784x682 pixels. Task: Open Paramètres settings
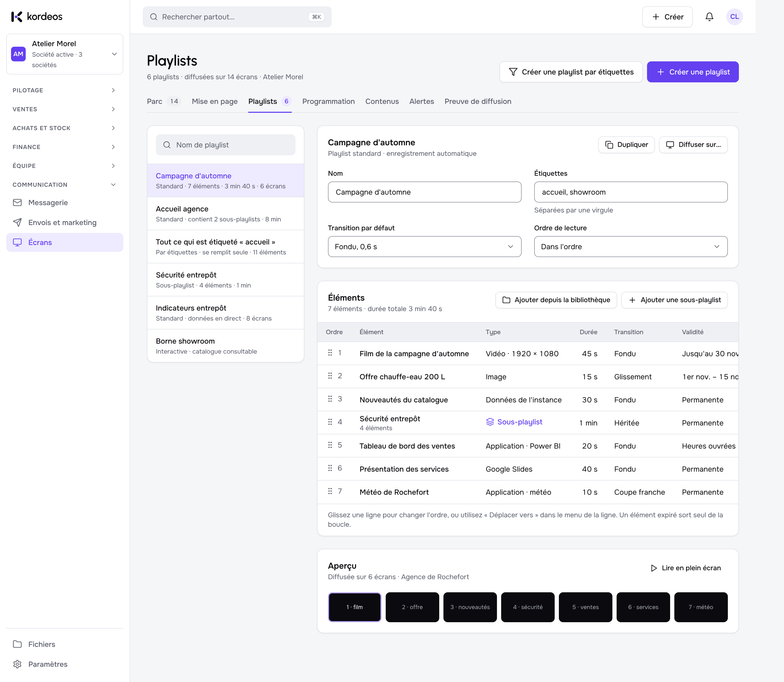[x=65, y=664]
